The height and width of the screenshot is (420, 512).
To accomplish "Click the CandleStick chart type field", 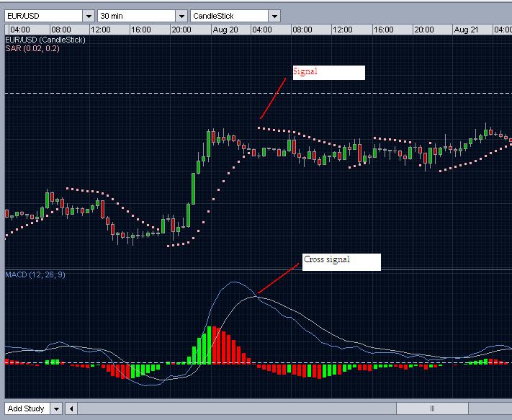I will tap(230, 16).
